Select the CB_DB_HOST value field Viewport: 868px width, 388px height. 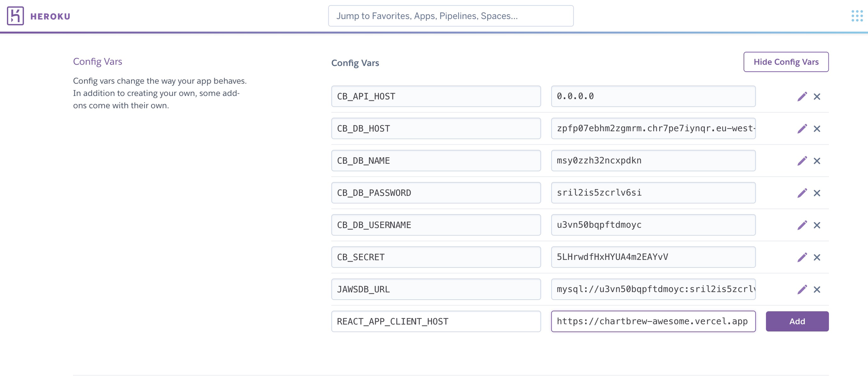[653, 129]
